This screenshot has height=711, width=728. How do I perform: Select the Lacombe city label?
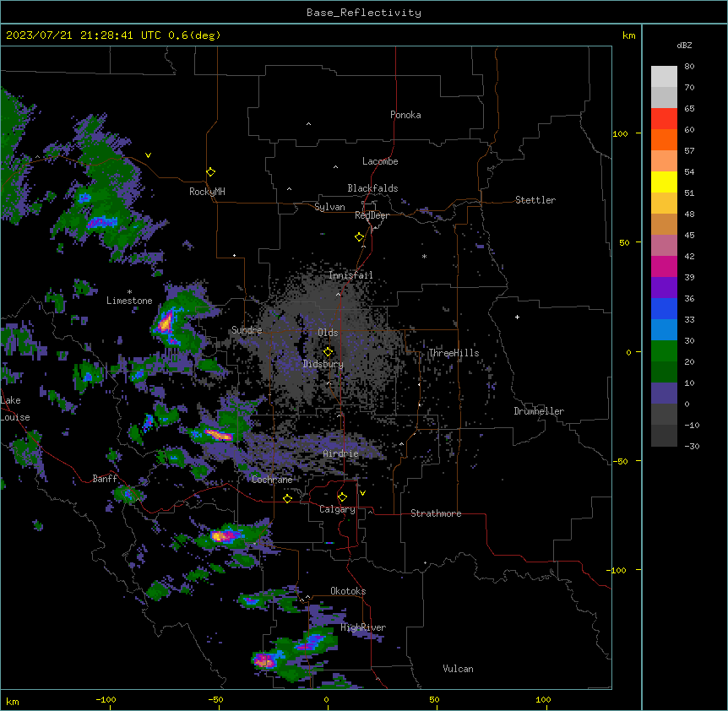[x=380, y=161]
